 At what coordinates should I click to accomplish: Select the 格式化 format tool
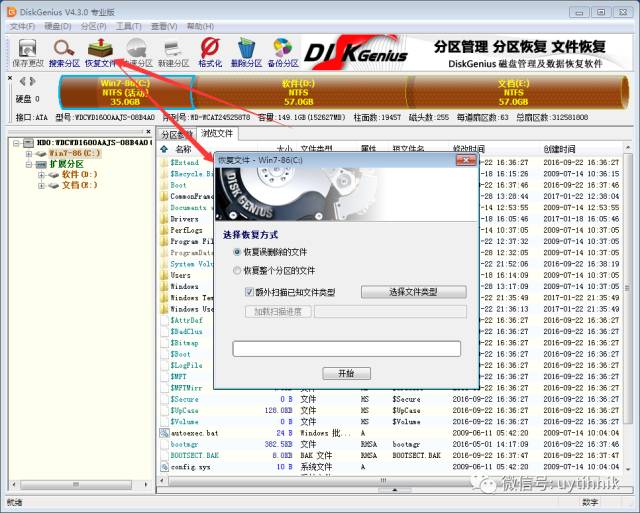210,52
